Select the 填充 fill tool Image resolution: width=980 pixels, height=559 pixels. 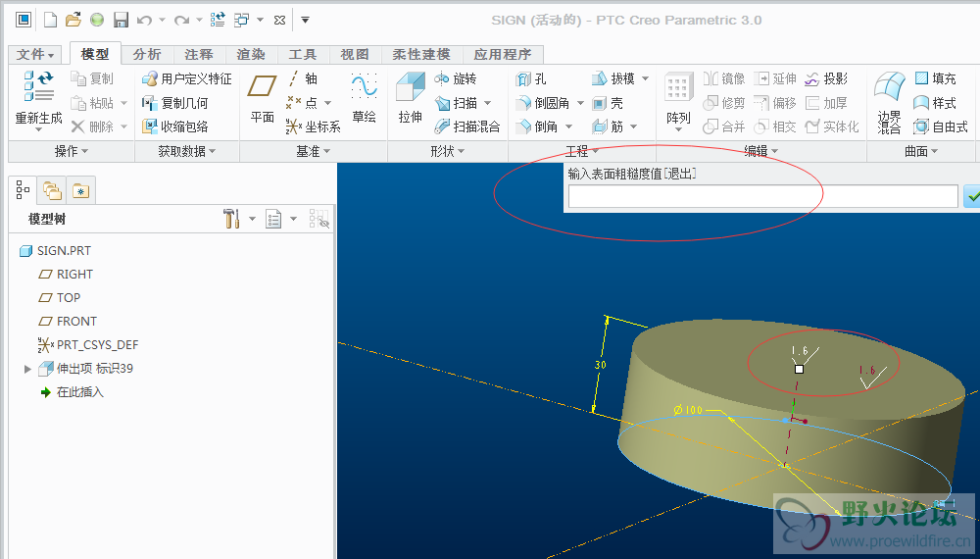click(x=935, y=78)
